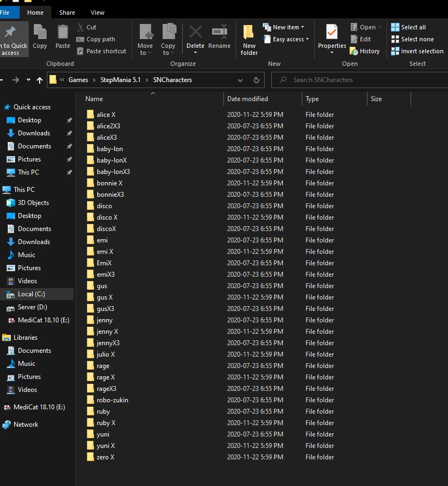
Task: Open Libraries in navigation pane
Action: (x=20, y=338)
